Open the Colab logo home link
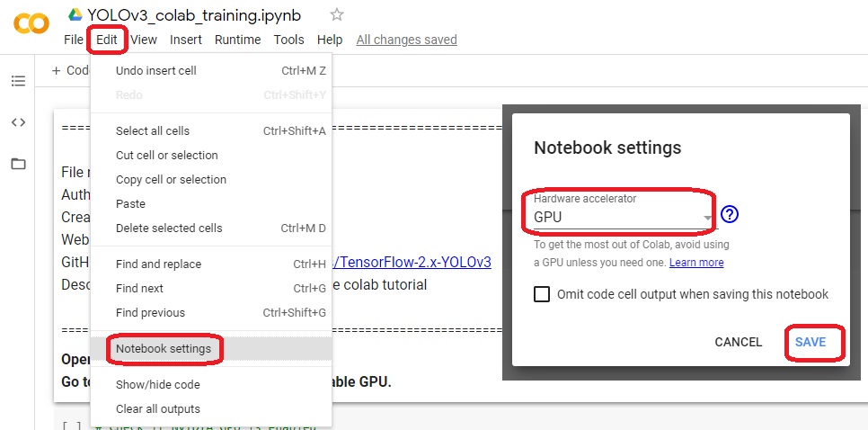This screenshot has height=430, width=868. pos(31,23)
